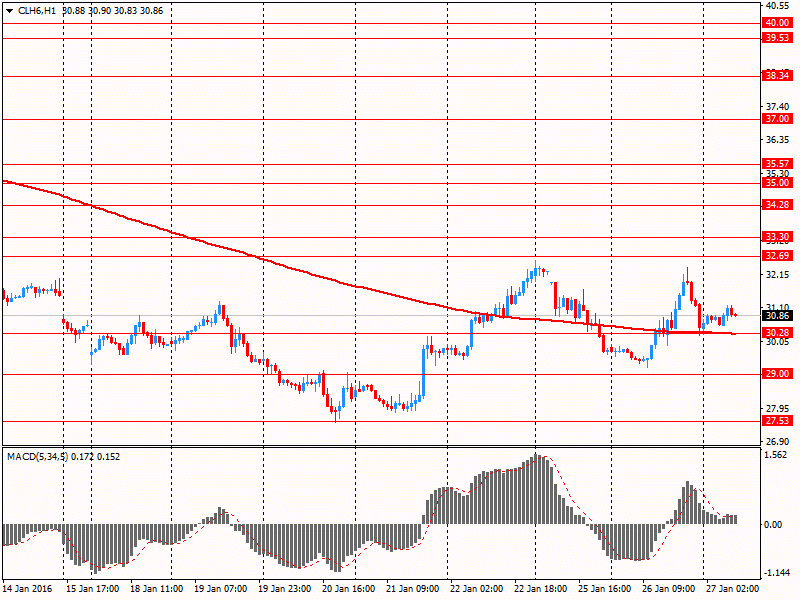The image size is (800, 600).
Task: Select the 37.00 red price level label
Action: coord(777,119)
